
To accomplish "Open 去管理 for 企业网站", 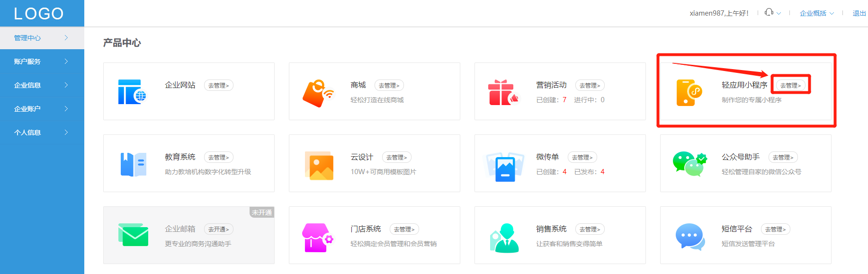I will click(219, 86).
